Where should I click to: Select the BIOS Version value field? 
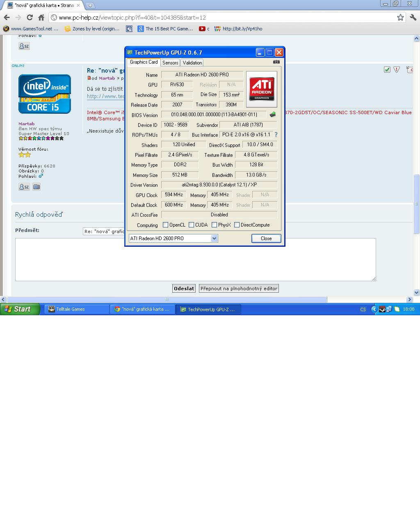tap(214, 115)
